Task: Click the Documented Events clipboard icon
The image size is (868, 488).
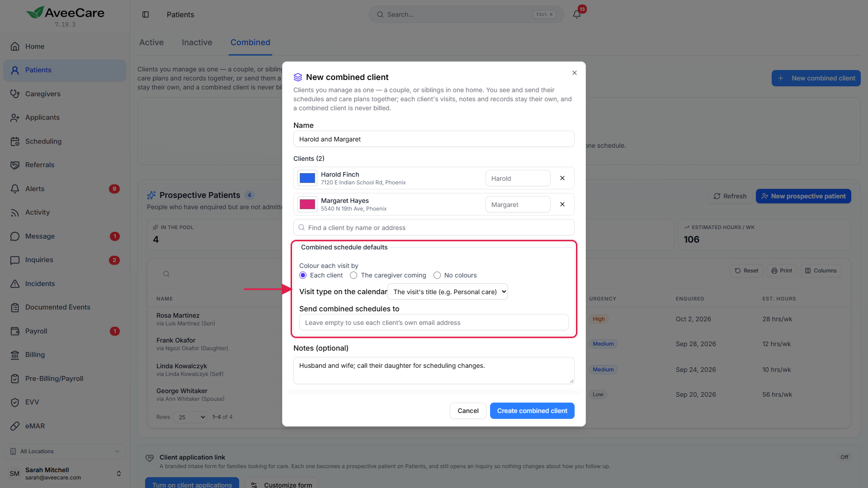Action: pyautogui.click(x=15, y=307)
